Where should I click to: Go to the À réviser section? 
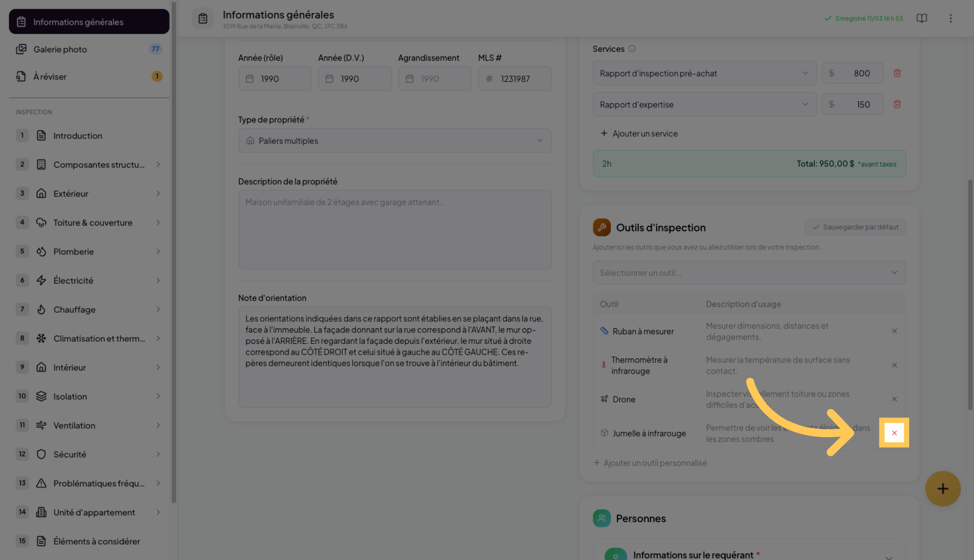[x=50, y=77]
